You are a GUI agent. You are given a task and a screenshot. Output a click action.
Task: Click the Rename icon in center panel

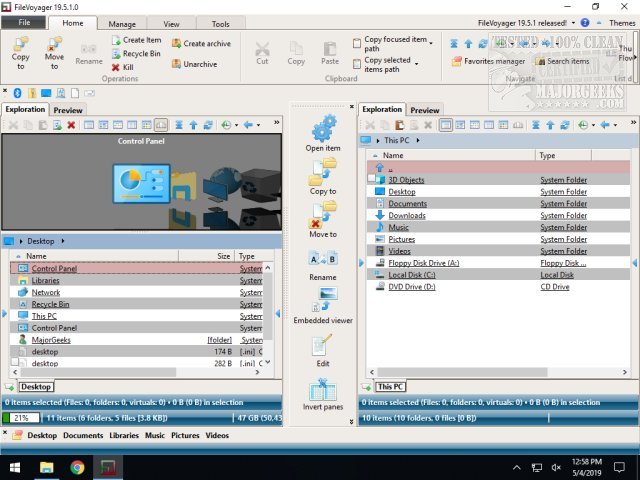323,259
